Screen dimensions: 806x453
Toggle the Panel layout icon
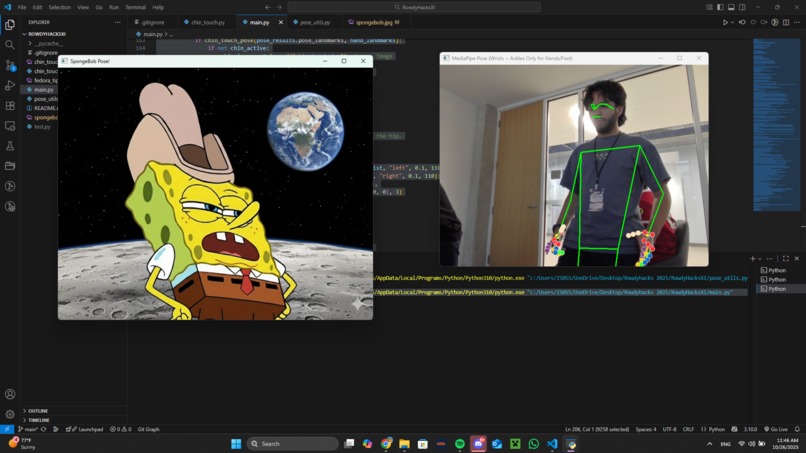pos(731,7)
